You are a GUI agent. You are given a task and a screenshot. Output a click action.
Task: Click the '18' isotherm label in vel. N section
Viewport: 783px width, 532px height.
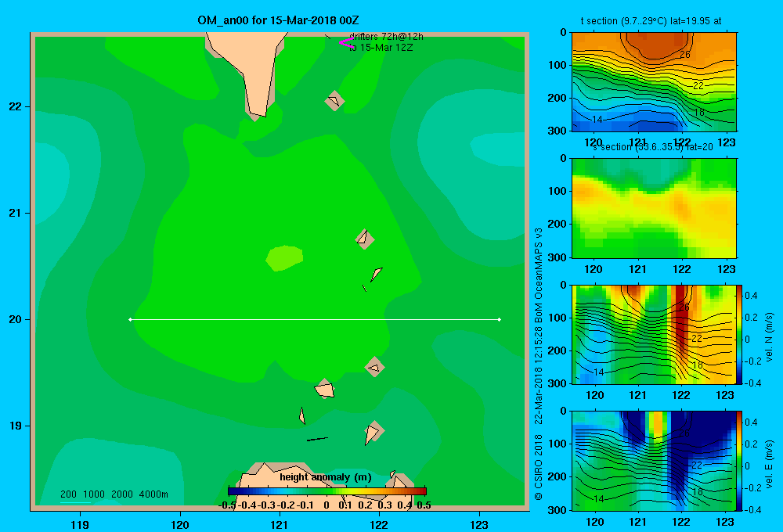pos(698,365)
